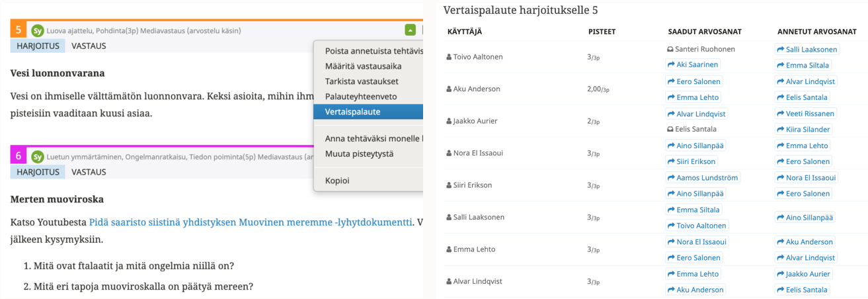Click the inbox icon beside Eelis Santala
This screenshot has height=299, width=868.
click(670, 129)
